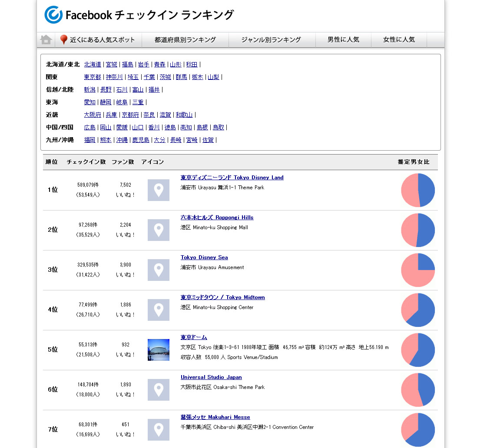The image size is (487, 448).
Task: Click gender ratio pie chart for Tokyo Disney Sea
Action: [418, 270]
